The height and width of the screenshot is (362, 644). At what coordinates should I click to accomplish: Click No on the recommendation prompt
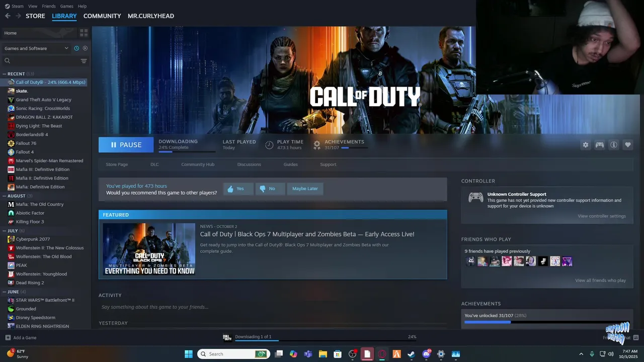270,189
